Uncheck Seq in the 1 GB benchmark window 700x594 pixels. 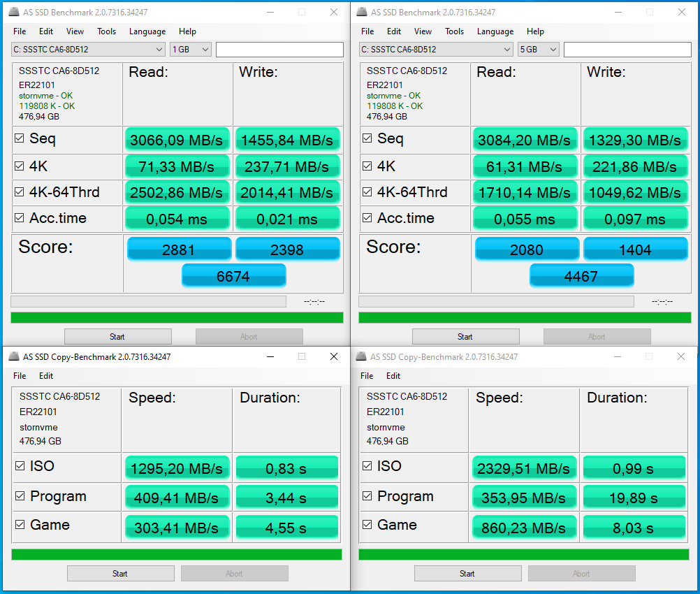point(19,138)
